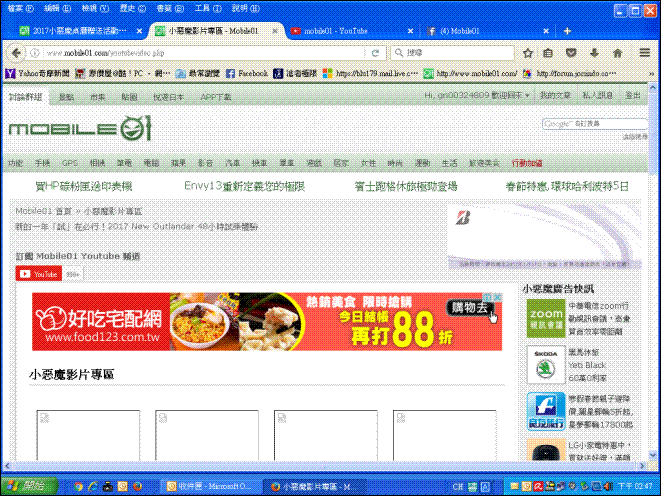
Task: Click the Mobile01 首頁 breadcrumb
Action: [43, 211]
